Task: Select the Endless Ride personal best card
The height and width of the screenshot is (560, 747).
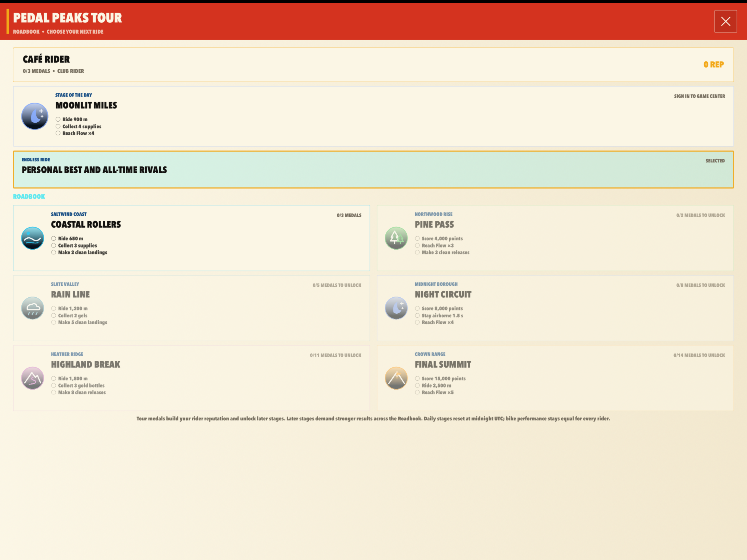Action: [373, 170]
